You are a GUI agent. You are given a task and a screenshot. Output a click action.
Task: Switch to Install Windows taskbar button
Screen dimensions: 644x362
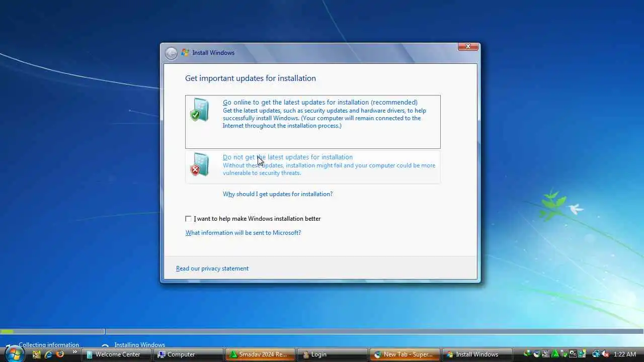coord(477,354)
